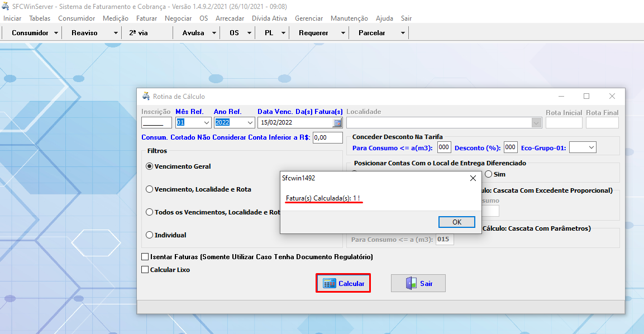Close the Sfcwin1492 message dialog
644x334 pixels.
point(473,178)
